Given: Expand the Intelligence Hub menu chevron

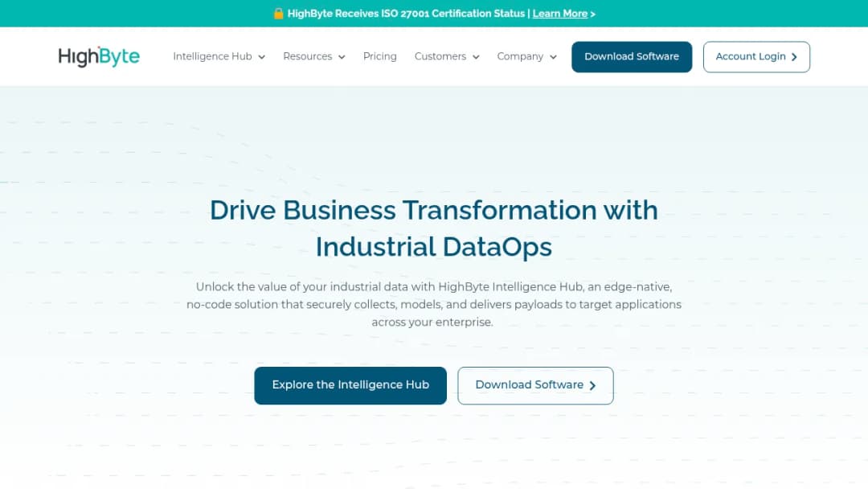Looking at the screenshot, I should (262, 57).
